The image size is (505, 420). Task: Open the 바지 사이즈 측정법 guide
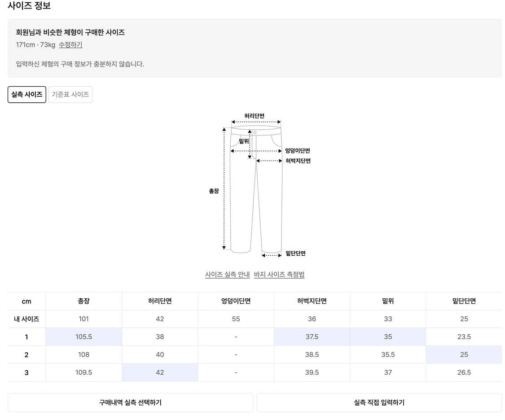click(x=279, y=275)
